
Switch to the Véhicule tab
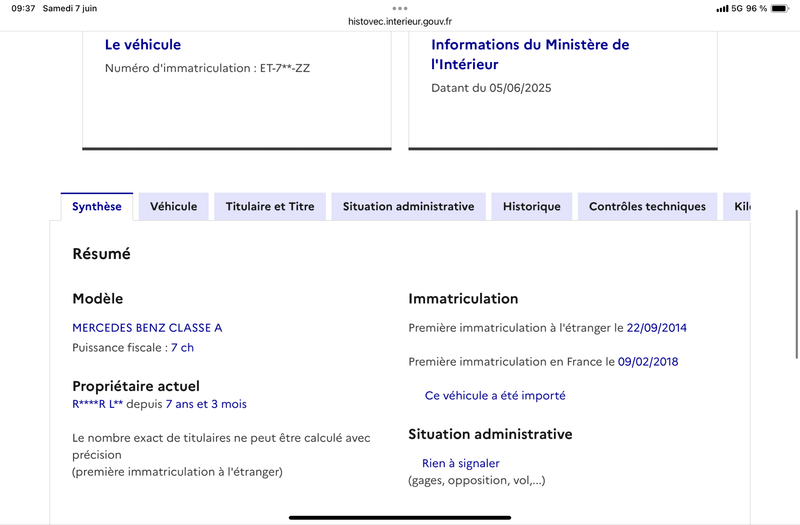click(x=173, y=207)
